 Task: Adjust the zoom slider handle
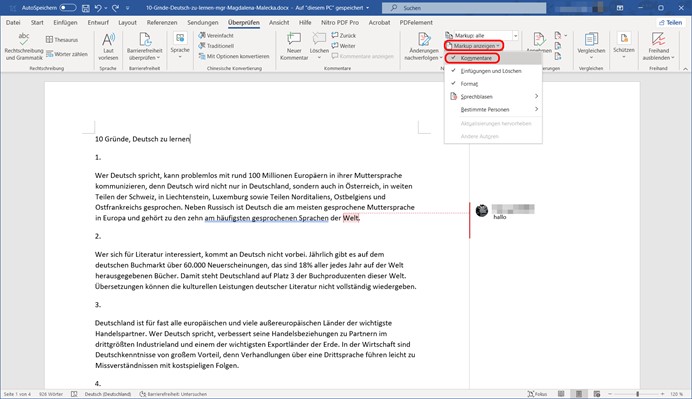point(637,394)
